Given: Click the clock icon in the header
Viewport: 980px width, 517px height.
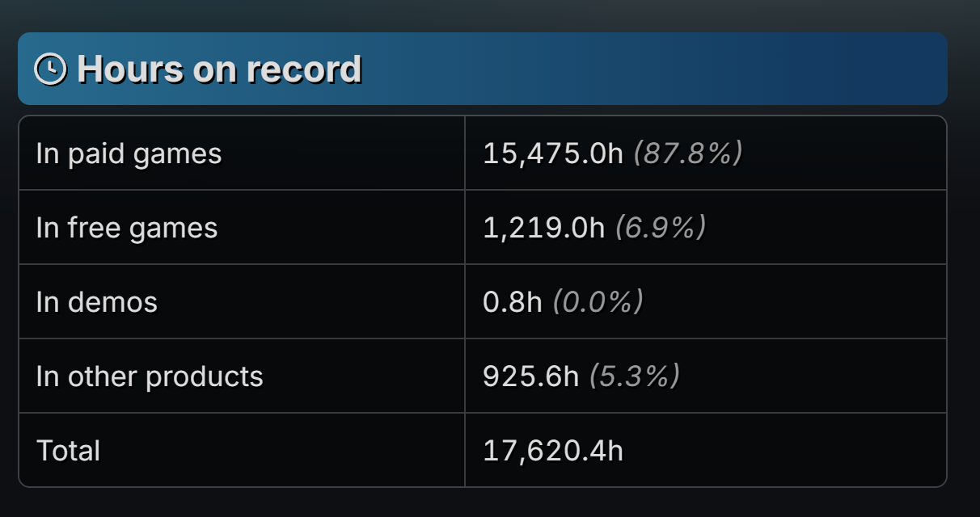Looking at the screenshot, I should click(x=50, y=69).
